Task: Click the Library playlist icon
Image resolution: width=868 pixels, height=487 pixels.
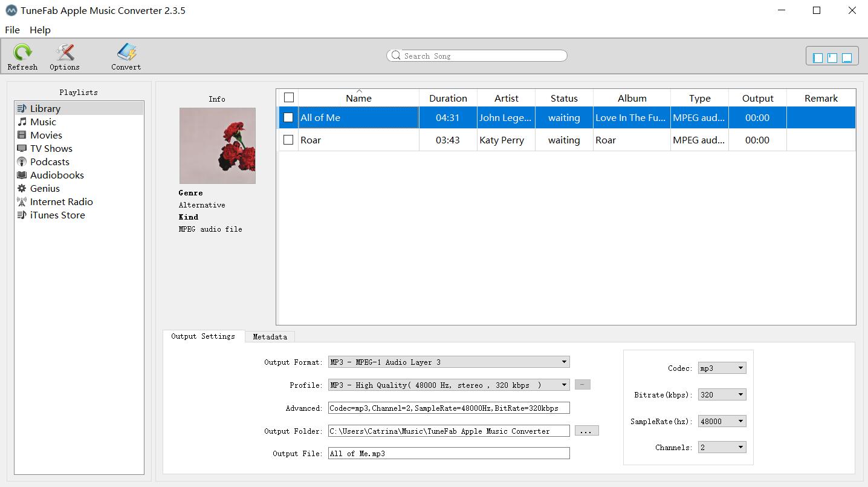Action: tap(22, 108)
